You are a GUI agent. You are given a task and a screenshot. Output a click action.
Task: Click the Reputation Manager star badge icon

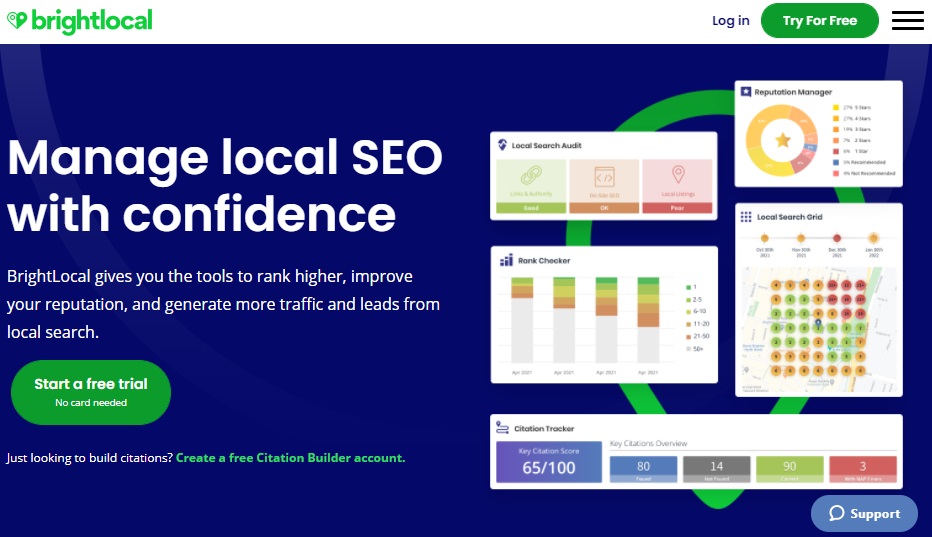pyautogui.click(x=746, y=92)
